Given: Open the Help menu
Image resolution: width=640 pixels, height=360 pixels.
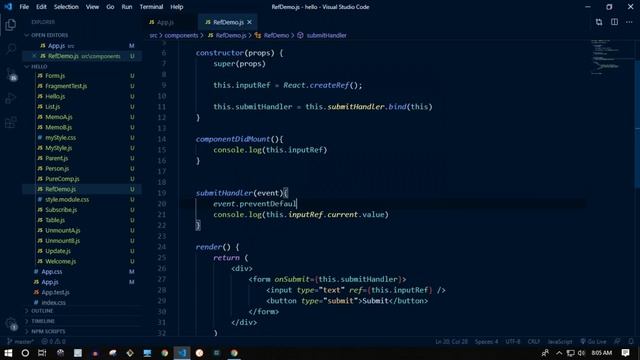Looking at the screenshot, I should (177, 7).
